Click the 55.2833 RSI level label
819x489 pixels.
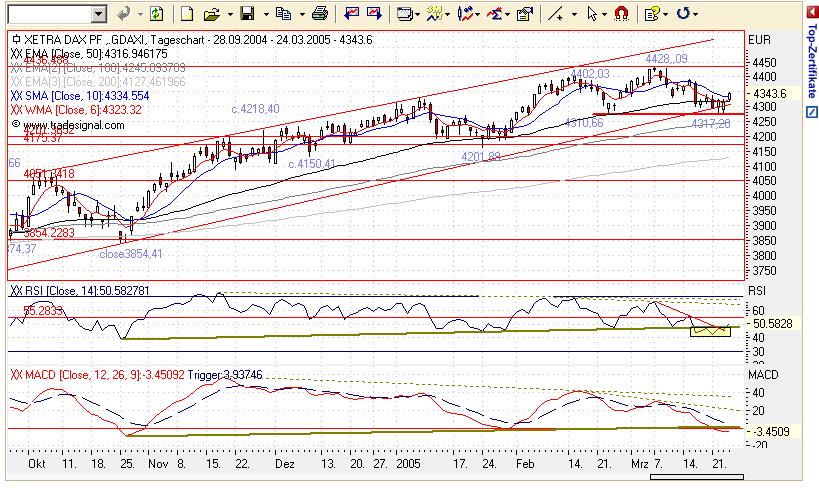pos(43,311)
